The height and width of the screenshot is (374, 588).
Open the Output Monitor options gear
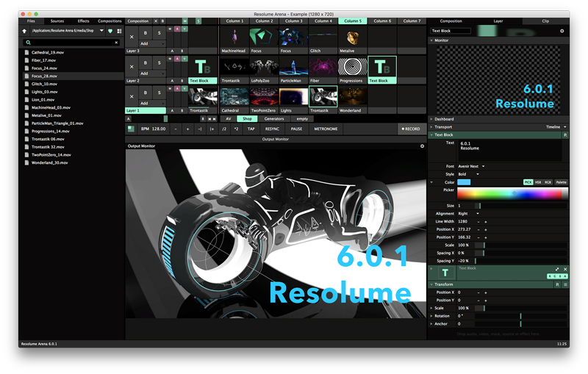pos(422,146)
